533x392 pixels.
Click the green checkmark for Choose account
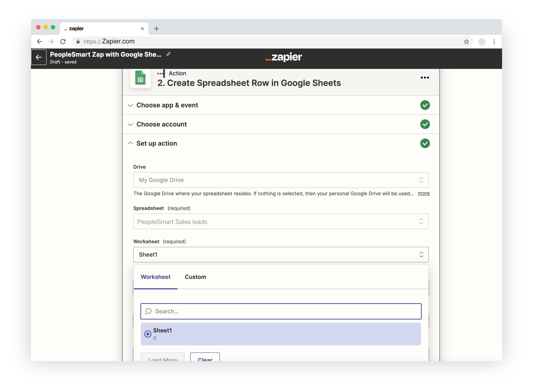[425, 124]
